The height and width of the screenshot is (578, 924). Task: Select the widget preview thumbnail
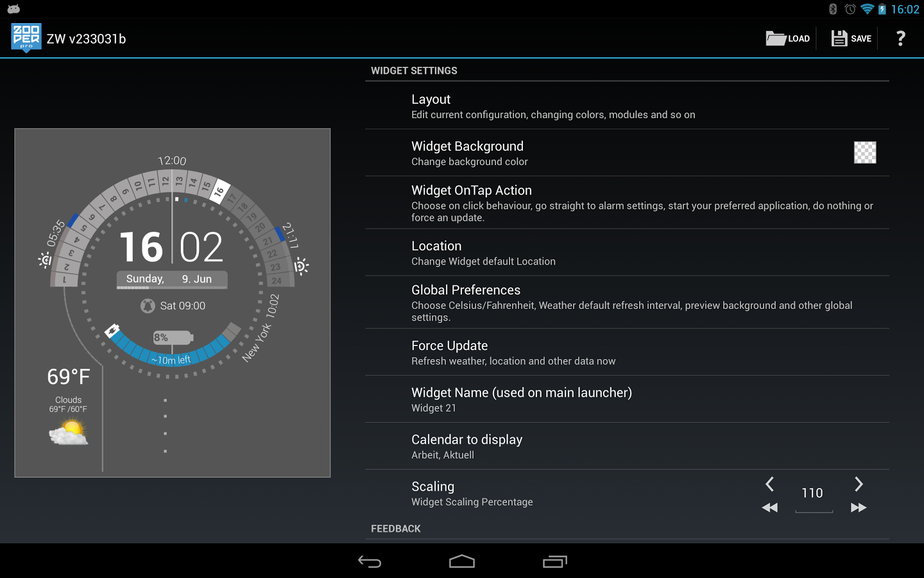pos(172,302)
